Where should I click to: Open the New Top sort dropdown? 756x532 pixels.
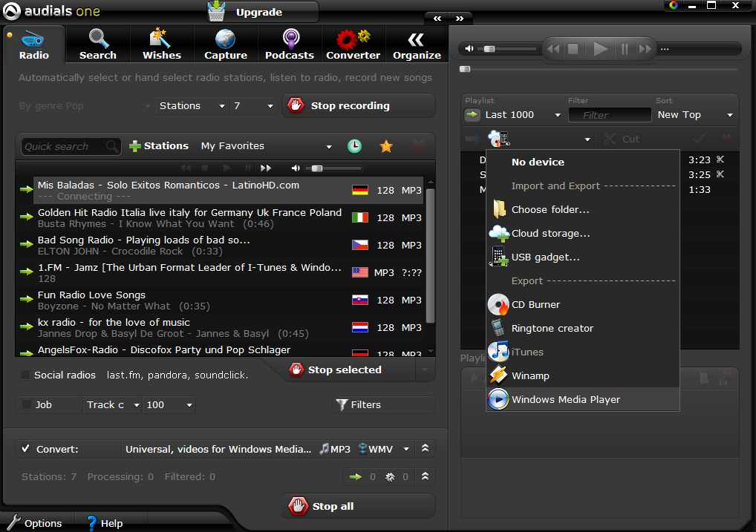(695, 115)
